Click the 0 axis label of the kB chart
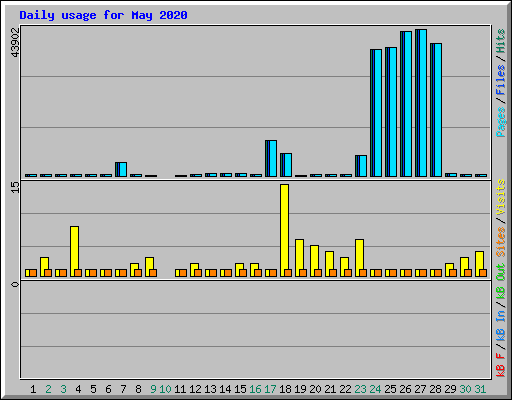 point(15,284)
